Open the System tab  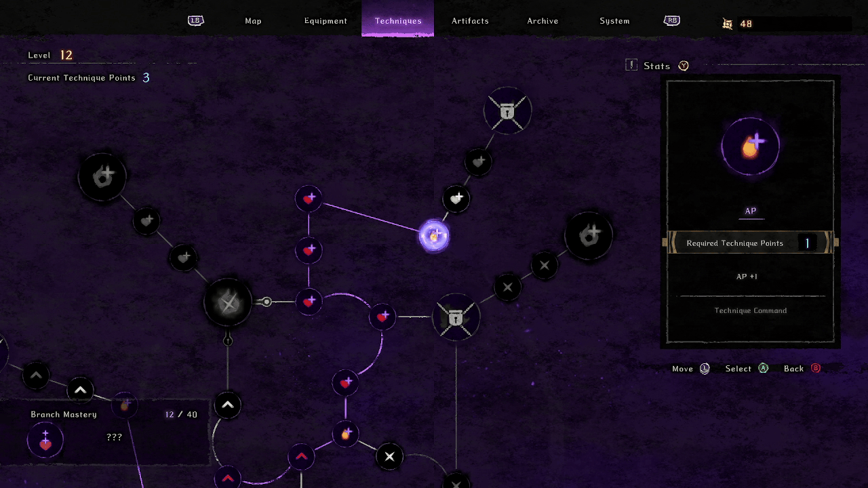(x=614, y=21)
